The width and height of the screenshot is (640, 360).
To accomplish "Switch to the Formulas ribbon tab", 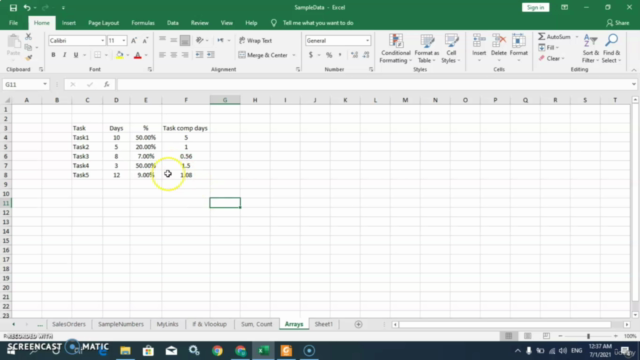I will [x=143, y=23].
